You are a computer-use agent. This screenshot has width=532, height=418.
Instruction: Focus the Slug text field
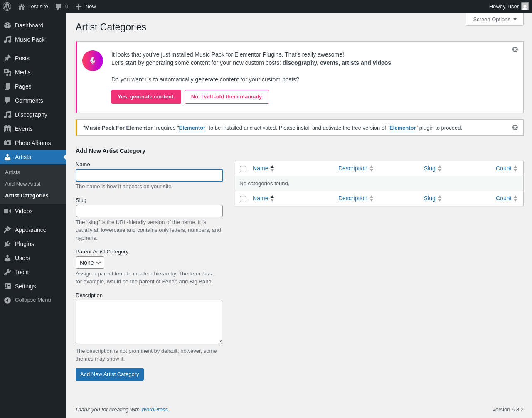point(149,211)
